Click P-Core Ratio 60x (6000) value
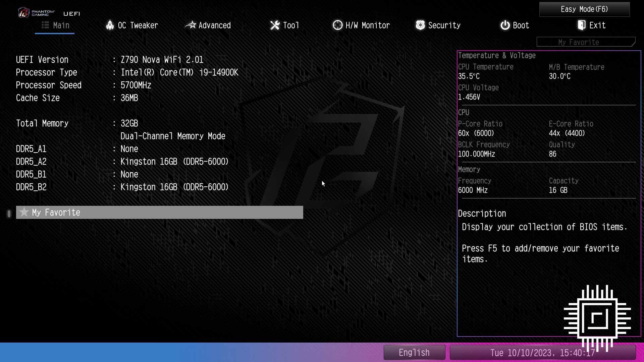Image resolution: width=644 pixels, height=362 pixels. [476, 133]
